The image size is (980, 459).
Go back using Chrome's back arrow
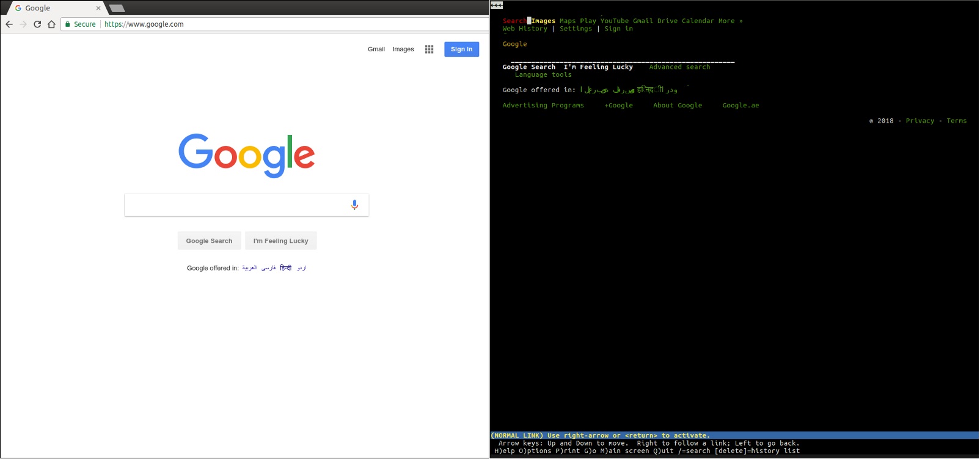tap(9, 24)
